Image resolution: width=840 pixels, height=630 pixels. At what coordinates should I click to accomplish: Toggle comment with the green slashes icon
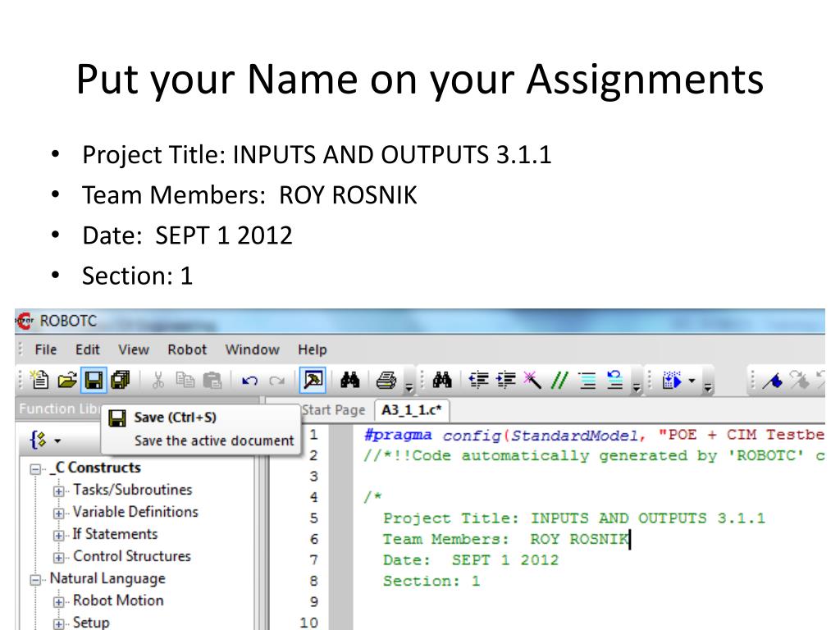pyautogui.click(x=559, y=381)
